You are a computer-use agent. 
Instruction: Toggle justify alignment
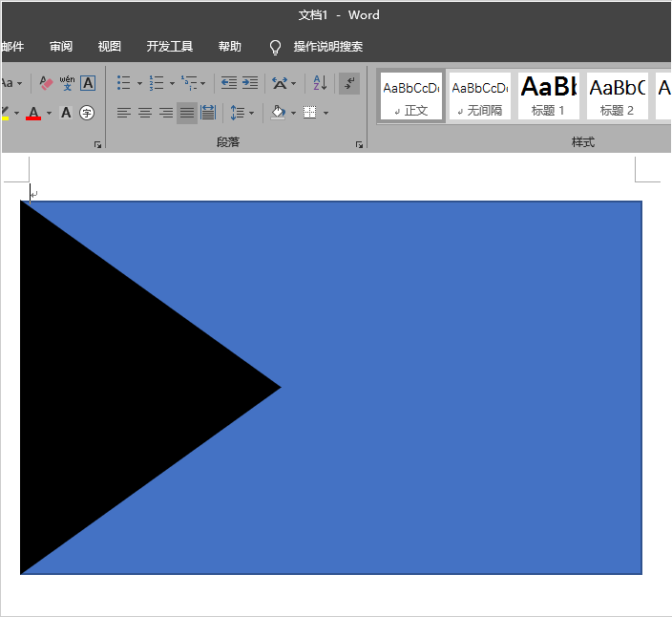(x=187, y=114)
